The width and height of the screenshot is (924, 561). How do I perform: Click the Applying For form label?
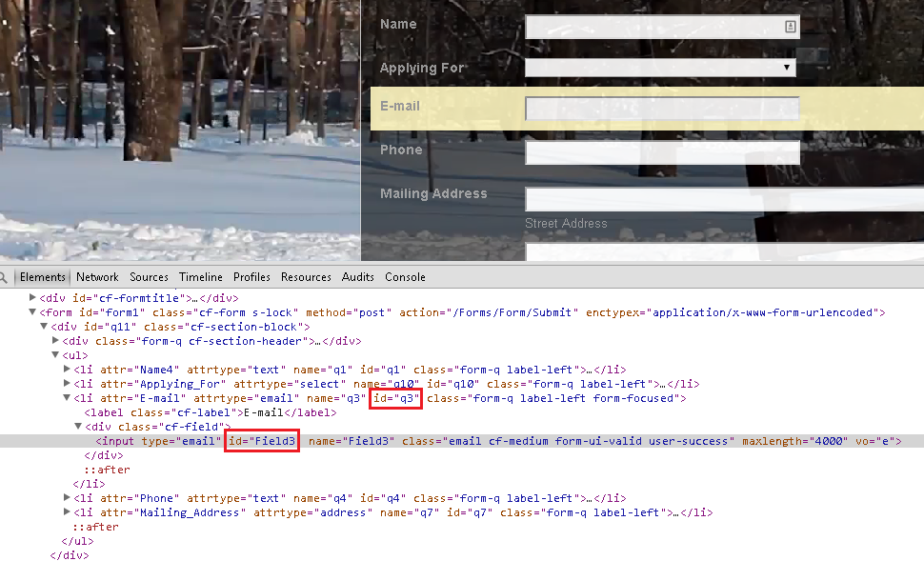pos(422,68)
